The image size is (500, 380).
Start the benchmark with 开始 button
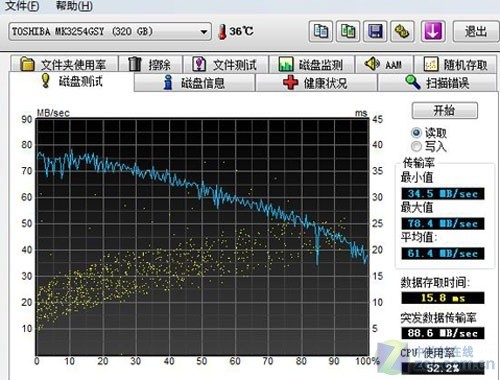point(445,110)
